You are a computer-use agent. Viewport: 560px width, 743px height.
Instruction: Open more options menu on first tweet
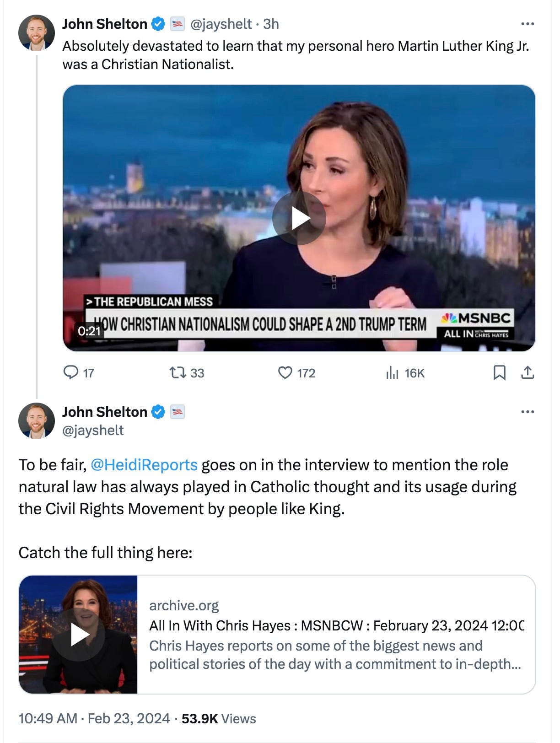(x=528, y=24)
